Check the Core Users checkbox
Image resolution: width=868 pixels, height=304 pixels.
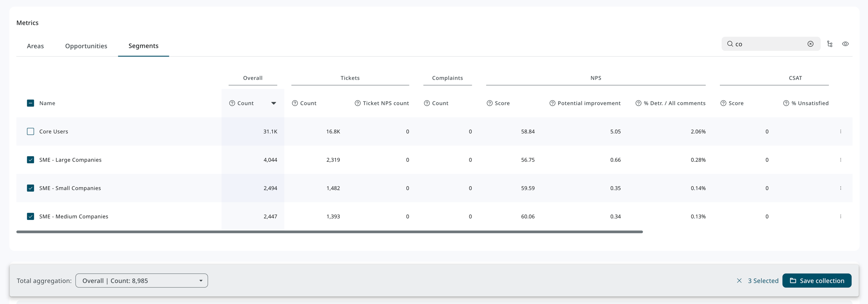tap(31, 132)
